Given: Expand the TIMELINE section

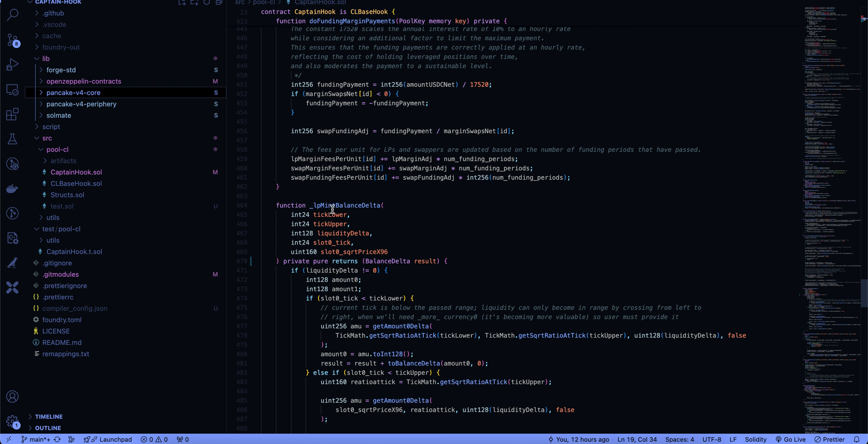Looking at the screenshot, I should (125, 416).
